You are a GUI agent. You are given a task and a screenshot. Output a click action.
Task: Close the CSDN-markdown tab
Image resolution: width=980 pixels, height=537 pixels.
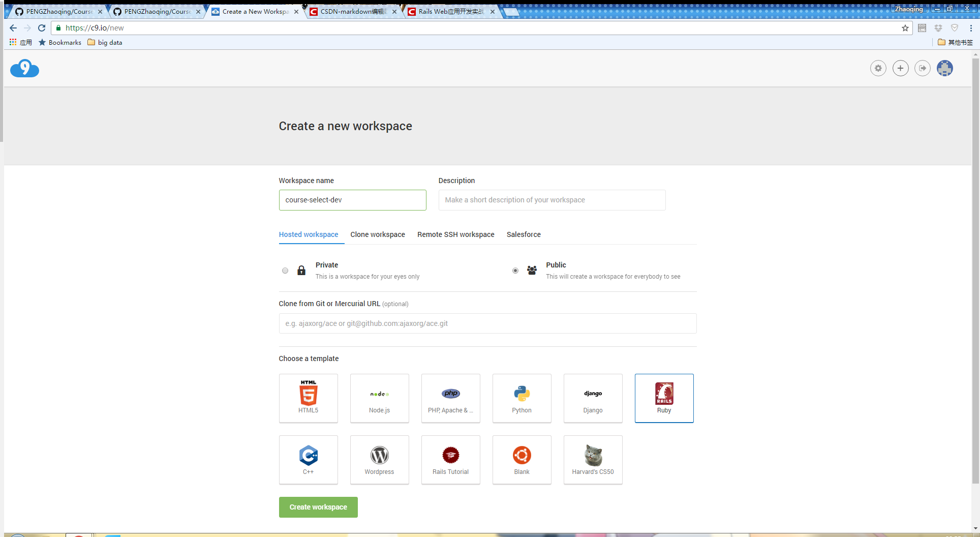coord(394,11)
